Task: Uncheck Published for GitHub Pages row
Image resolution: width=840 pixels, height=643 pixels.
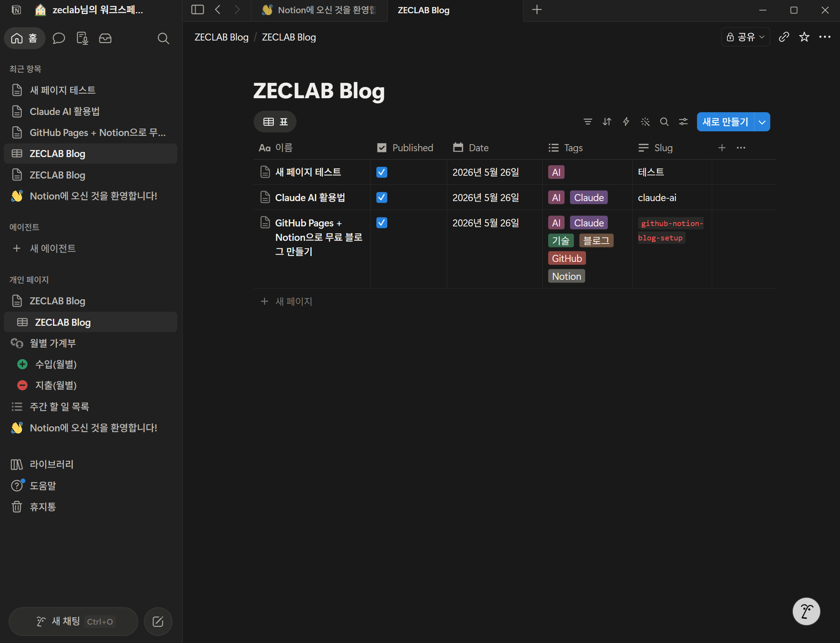Action: [382, 223]
